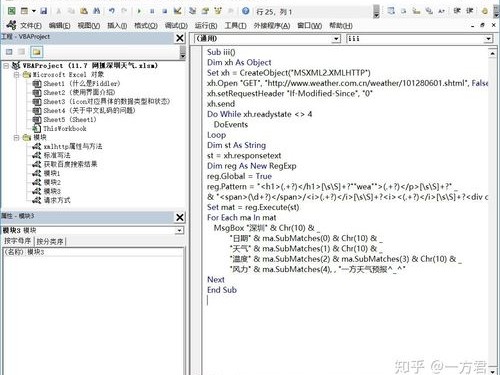Switch to Microsoft Excel view icon
The height and width of the screenshot is (375, 500).
[x=11, y=11]
